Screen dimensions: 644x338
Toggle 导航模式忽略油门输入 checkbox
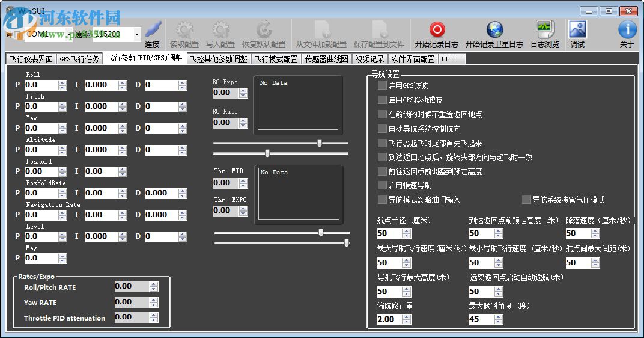(x=382, y=200)
